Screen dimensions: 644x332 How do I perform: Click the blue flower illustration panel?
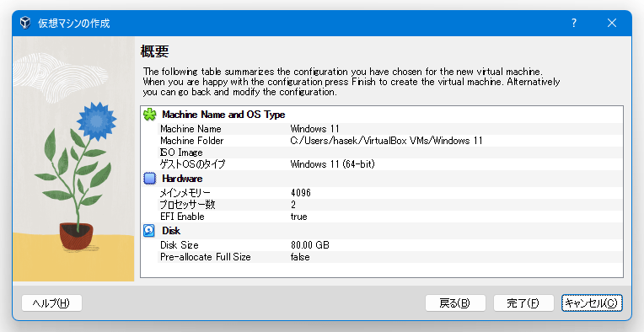[x=73, y=159]
